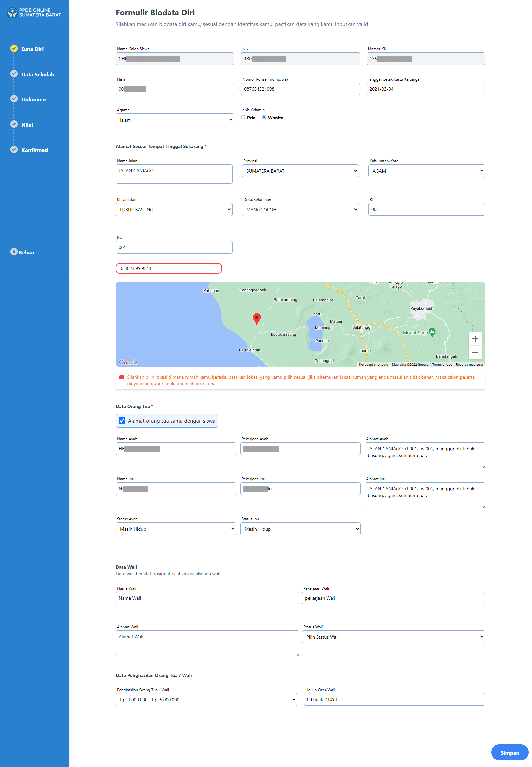Zoom in the map with plus button
Viewport: 532px width, 767px height.
pyautogui.click(x=475, y=339)
